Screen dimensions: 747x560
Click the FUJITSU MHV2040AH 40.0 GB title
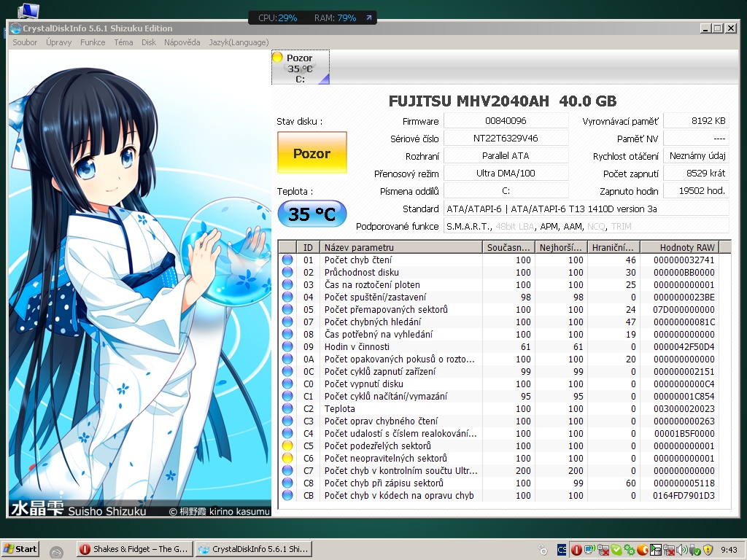pos(502,101)
